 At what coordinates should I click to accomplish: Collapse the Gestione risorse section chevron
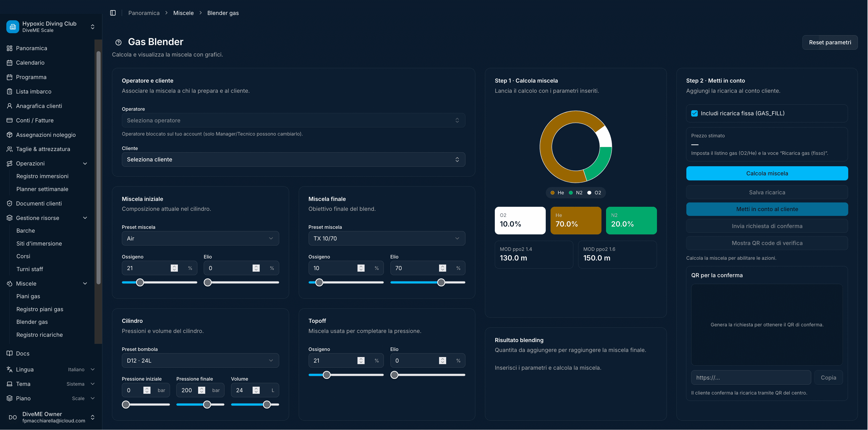pos(85,218)
